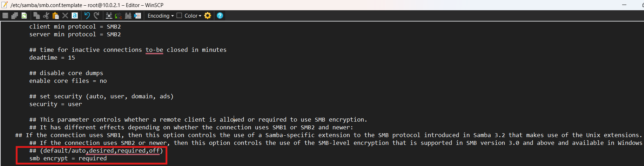The width and height of the screenshot is (644, 166).
Task: Undo the last edit
Action: click(87, 16)
